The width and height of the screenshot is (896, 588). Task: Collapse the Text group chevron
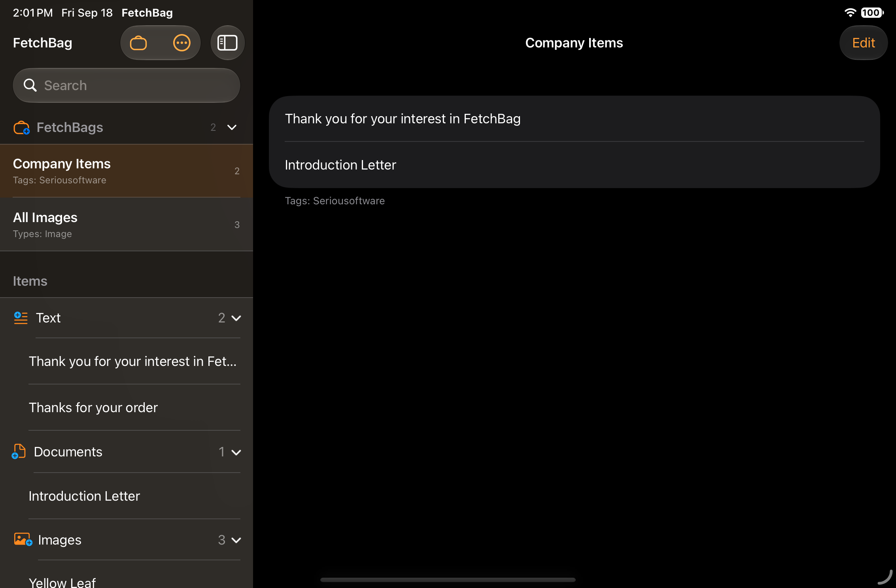click(x=236, y=318)
